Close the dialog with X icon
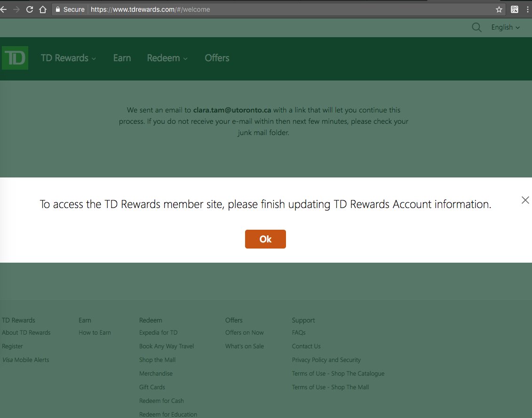Viewport: 532px width, 418px height. [x=525, y=200]
